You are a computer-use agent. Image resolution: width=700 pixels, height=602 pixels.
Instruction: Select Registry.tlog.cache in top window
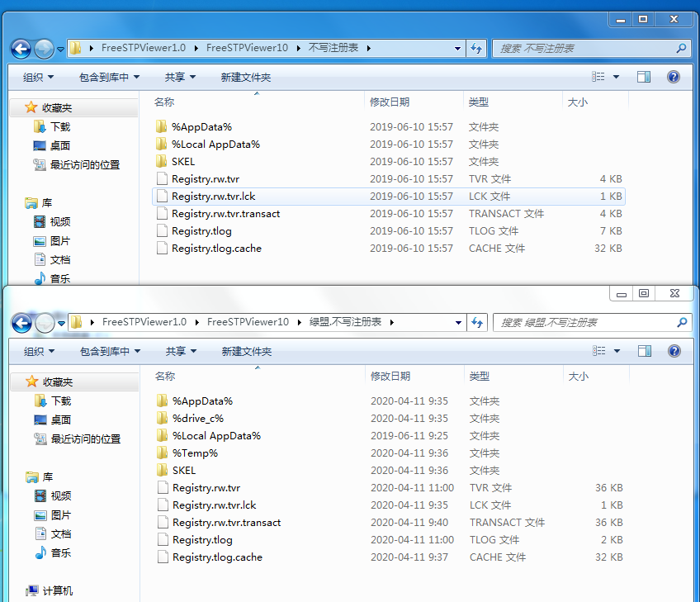[389, 249]
